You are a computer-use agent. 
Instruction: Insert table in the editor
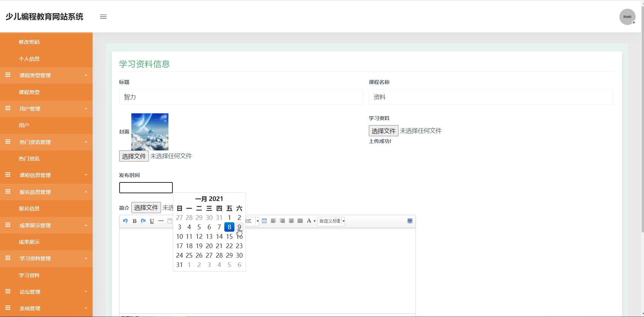pyautogui.click(x=264, y=221)
